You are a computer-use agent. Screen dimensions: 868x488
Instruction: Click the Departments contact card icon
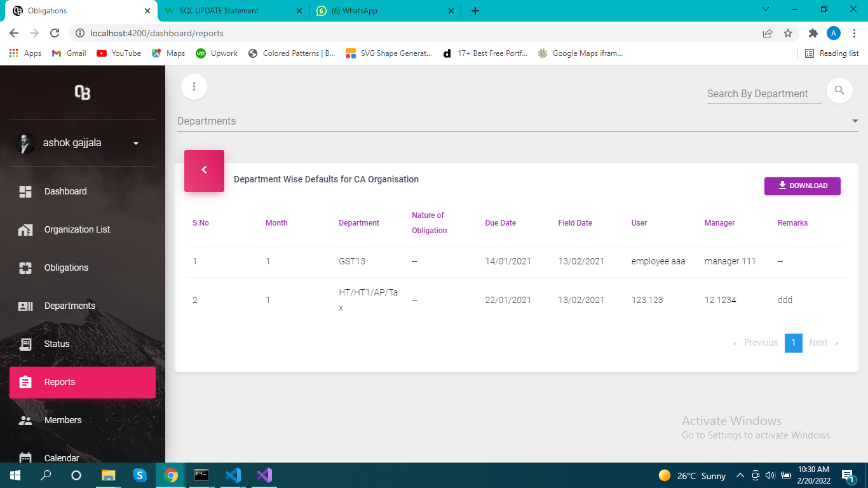pyautogui.click(x=25, y=306)
